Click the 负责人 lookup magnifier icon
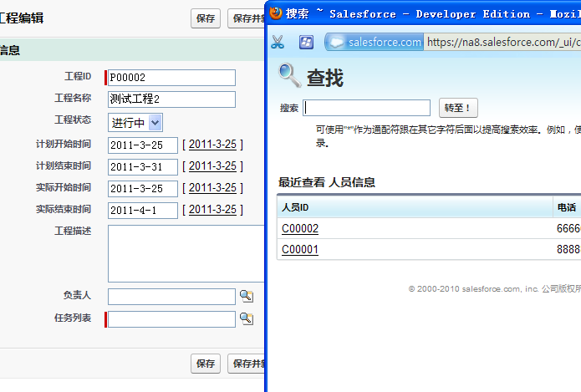This screenshot has width=581, height=392. [x=247, y=296]
